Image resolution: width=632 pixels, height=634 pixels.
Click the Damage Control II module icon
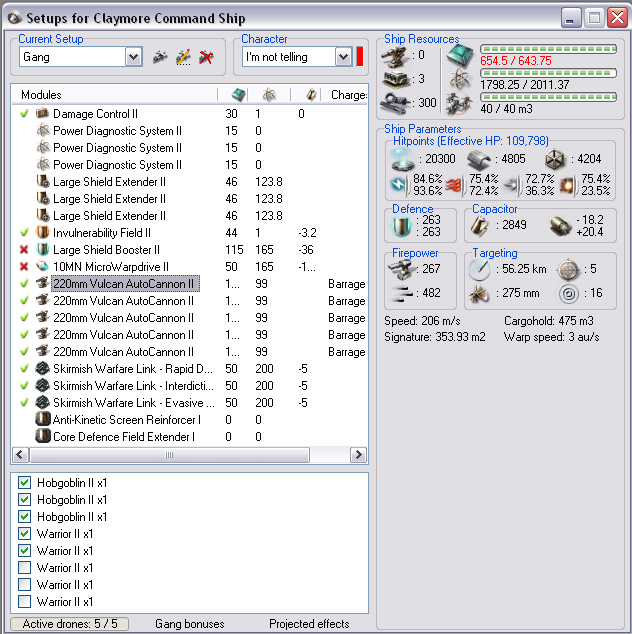42,114
